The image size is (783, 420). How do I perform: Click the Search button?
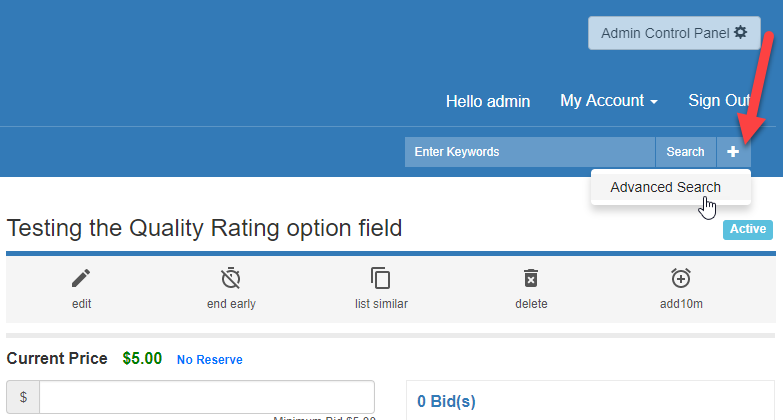pyautogui.click(x=686, y=152)
